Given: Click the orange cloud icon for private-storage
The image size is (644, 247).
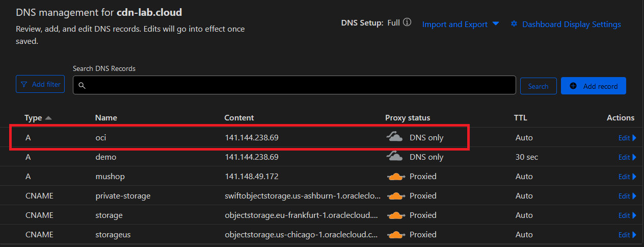Looking at the screenshot, I should click(x=396, y=196).
